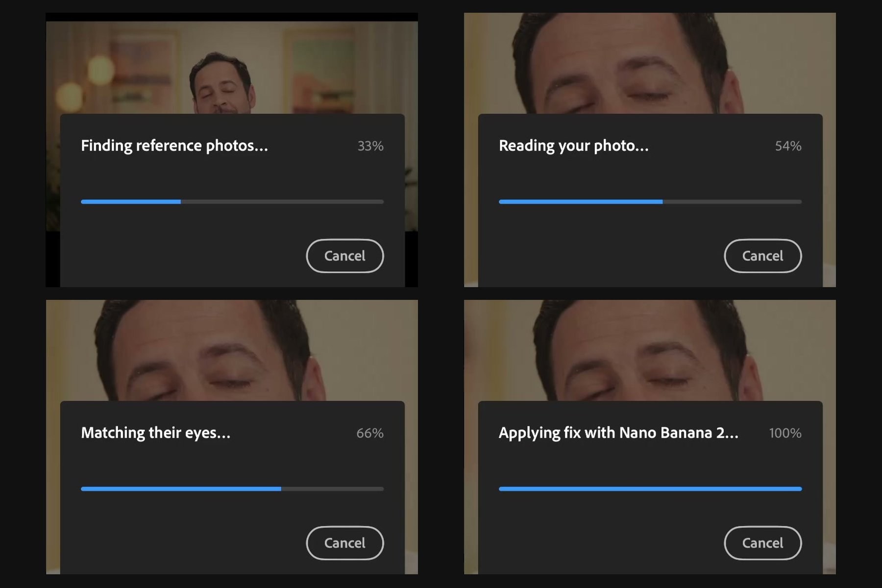Click the 66% percentage label

coord(370,433)
